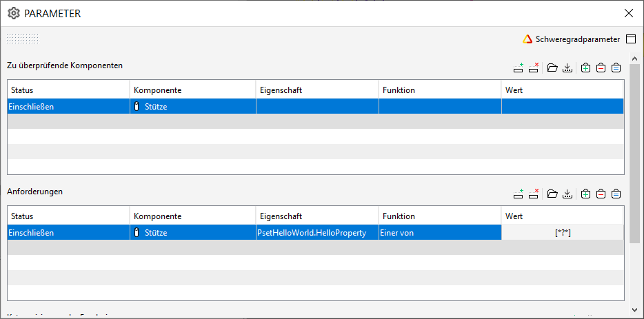Open filter file for Zu überprüfende Komponenten
This screenshot has height=319, width=644.
click(x=552, y=68)
